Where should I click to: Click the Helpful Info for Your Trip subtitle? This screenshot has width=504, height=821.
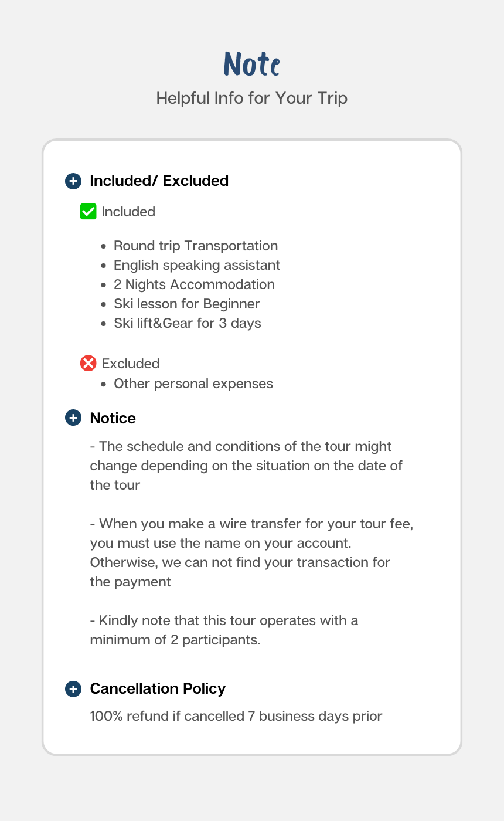click(x=252, y=98)
